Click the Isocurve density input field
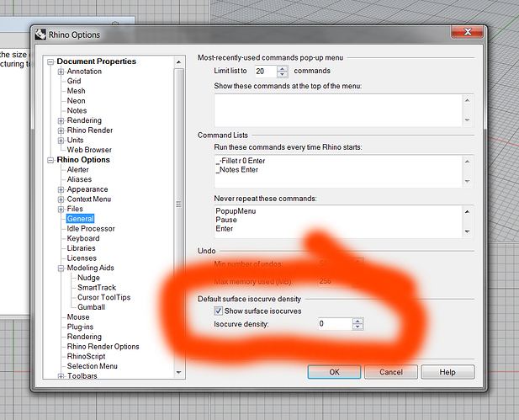519x420 pixels. (335, 323)
